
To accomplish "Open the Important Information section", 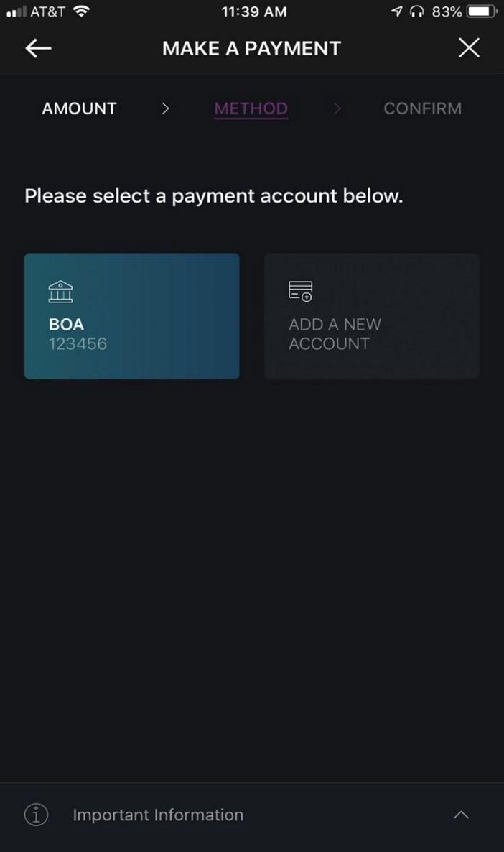I will coord(158,815).
